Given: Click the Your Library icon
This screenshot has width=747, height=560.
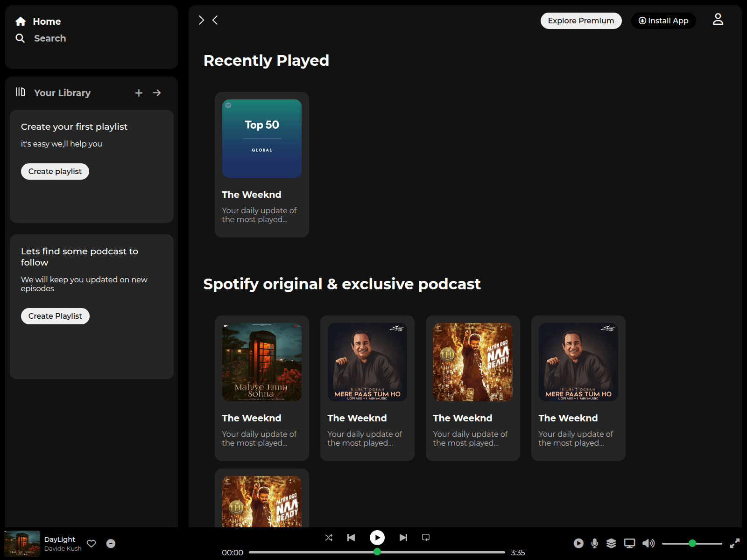Looking at the screenshot, I should (x=20, y=92).
